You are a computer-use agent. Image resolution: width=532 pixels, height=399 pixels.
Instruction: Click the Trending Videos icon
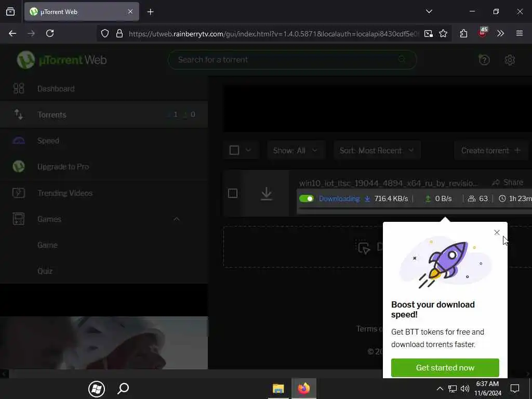click(19, 193)
